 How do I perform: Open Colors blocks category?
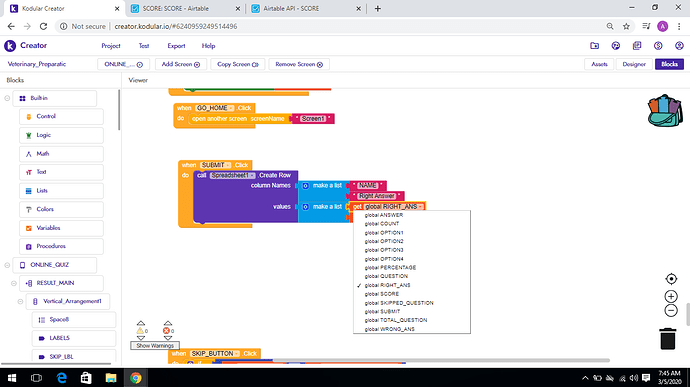tap(61, 209)
